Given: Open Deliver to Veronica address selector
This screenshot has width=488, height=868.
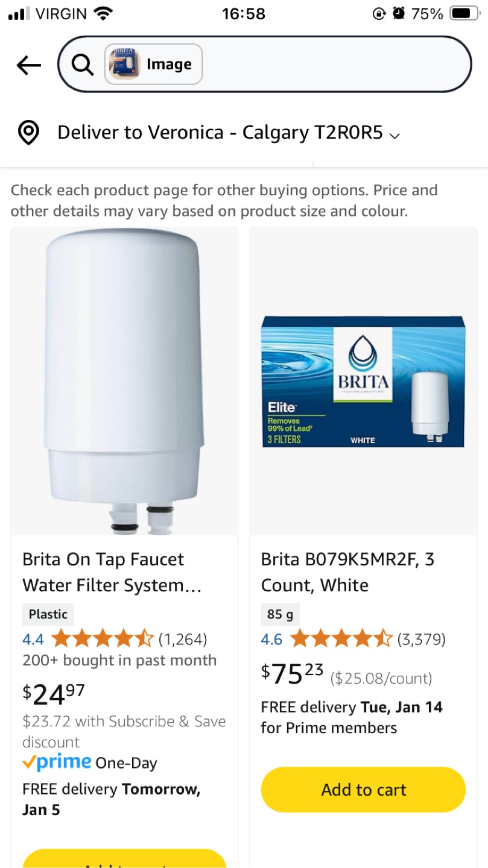Looking at the screenshot, I should (220, 133).
